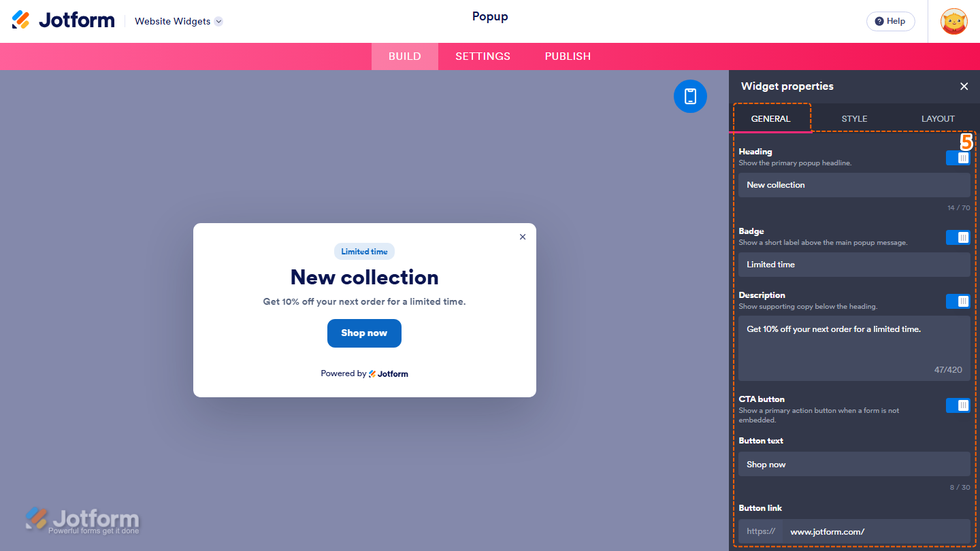Toggle the CTA button switch
This screenshot has width=980, height=551.
tap(958, 405)
